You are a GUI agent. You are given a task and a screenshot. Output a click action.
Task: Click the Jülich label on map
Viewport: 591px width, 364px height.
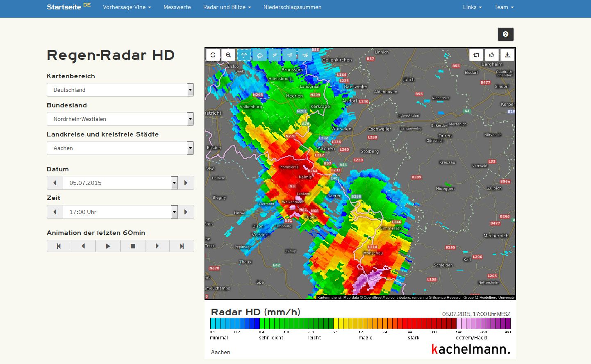[x=409, y=80]
